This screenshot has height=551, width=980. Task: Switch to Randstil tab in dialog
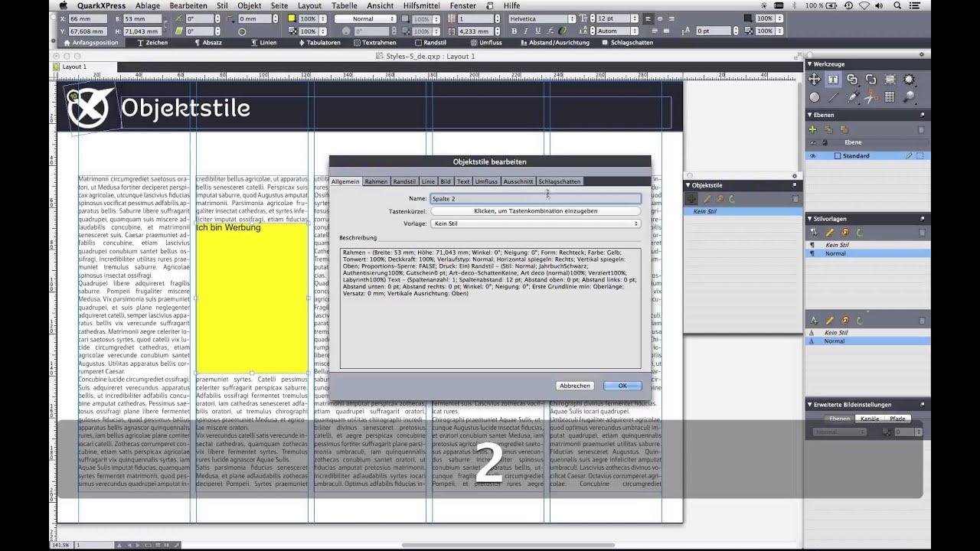(404, 181)
